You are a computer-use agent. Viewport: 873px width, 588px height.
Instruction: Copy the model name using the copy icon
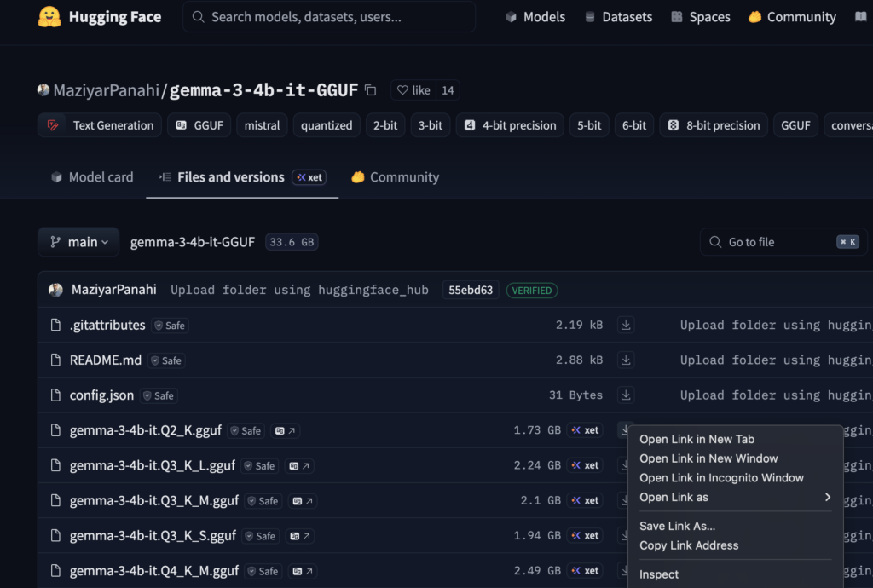[x=370, y=90]
